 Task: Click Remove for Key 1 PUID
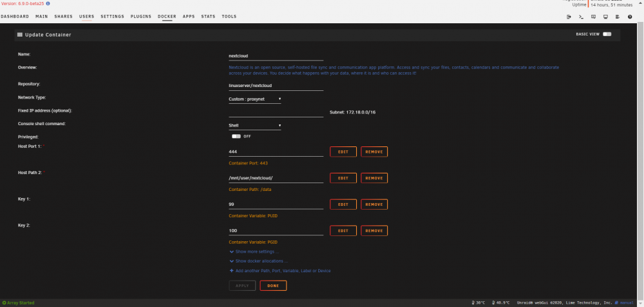(374, 204)
